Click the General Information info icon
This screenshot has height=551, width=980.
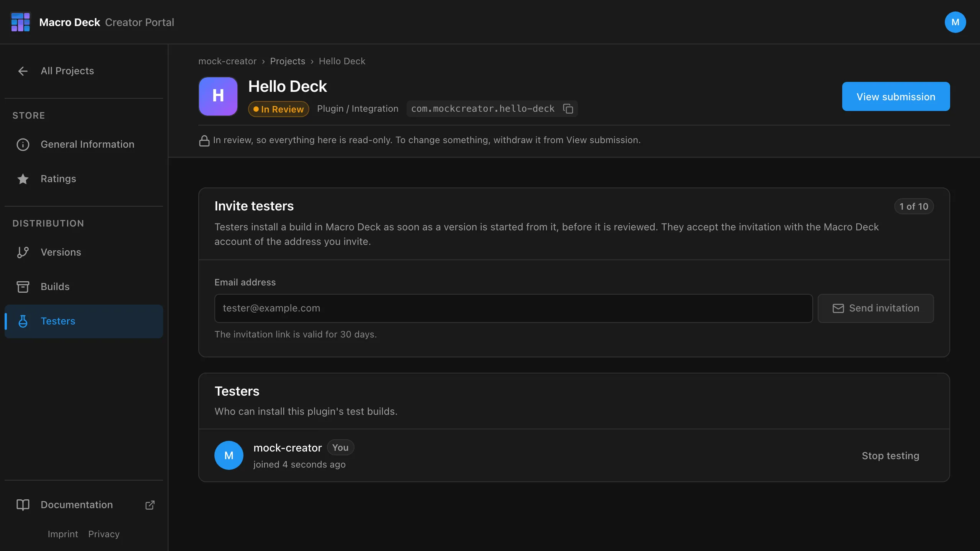click(23, 144)
